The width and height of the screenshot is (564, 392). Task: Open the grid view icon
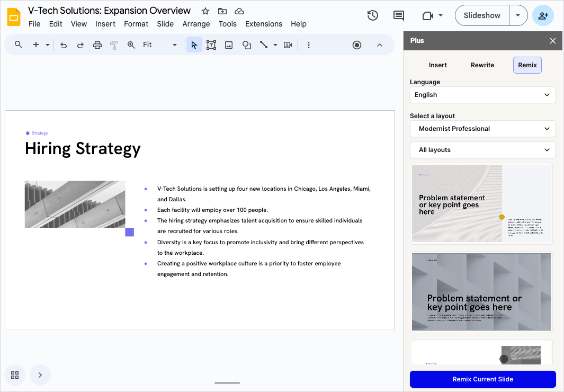point(15,375)
